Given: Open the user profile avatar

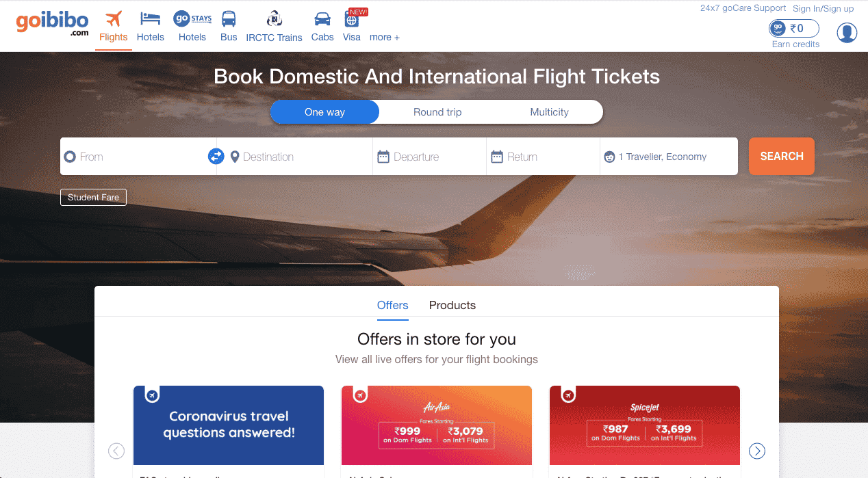Looking at the screenshot, I should tap(847, 32).
